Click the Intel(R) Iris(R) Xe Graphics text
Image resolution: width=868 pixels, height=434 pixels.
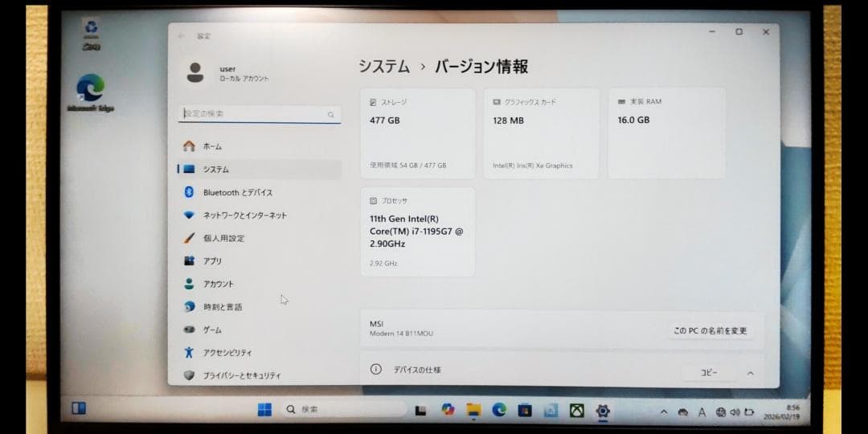pyautogui.click(x=533, y=166)
